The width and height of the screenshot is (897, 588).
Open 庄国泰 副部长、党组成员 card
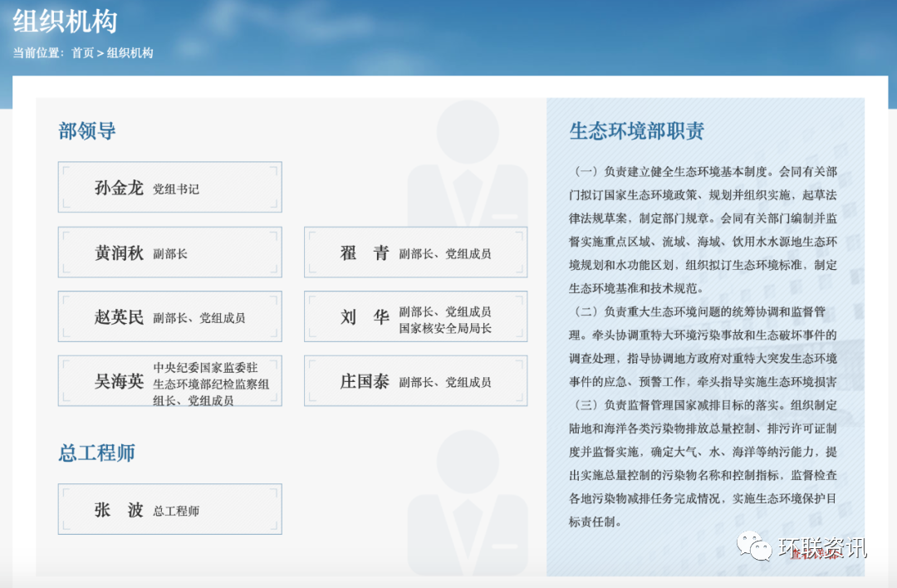(x=416, y=381)
